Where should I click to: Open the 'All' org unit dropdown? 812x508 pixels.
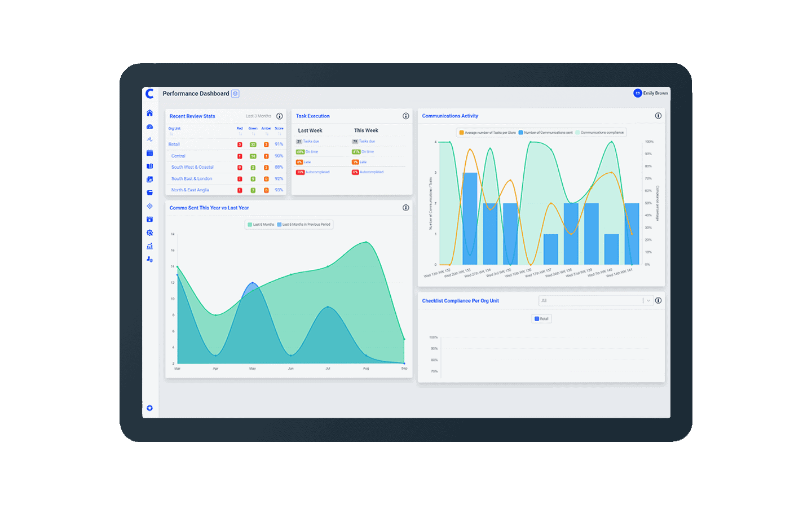(595, 301)
